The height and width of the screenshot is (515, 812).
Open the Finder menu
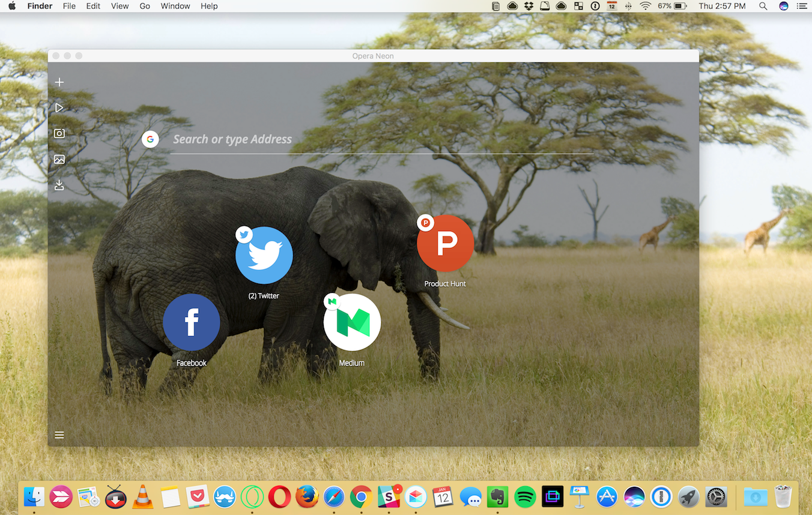(40, 6)
